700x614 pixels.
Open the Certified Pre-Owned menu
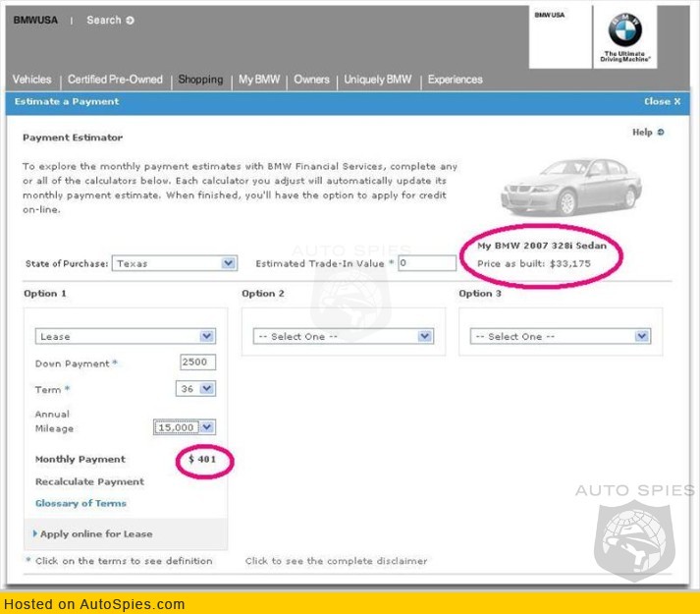tap(115, 80)
